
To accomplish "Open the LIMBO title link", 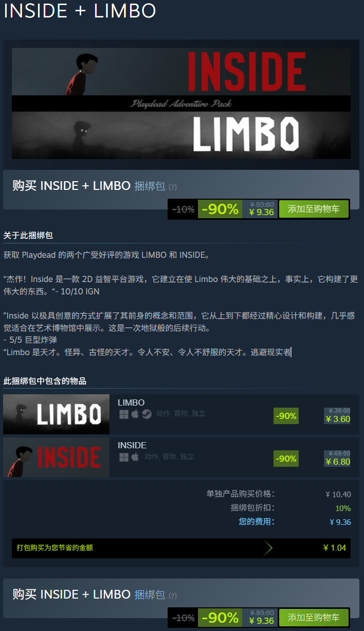I will pos(131,402).
